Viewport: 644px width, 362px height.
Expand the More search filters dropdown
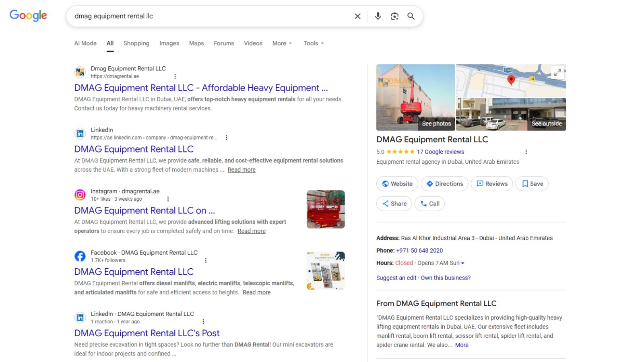(x=282, y=43)
